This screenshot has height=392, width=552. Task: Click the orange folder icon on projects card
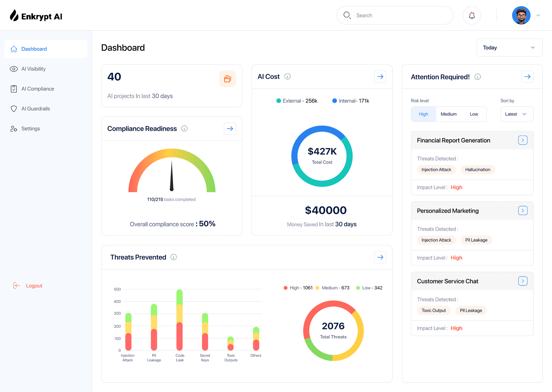coord(227,79)
